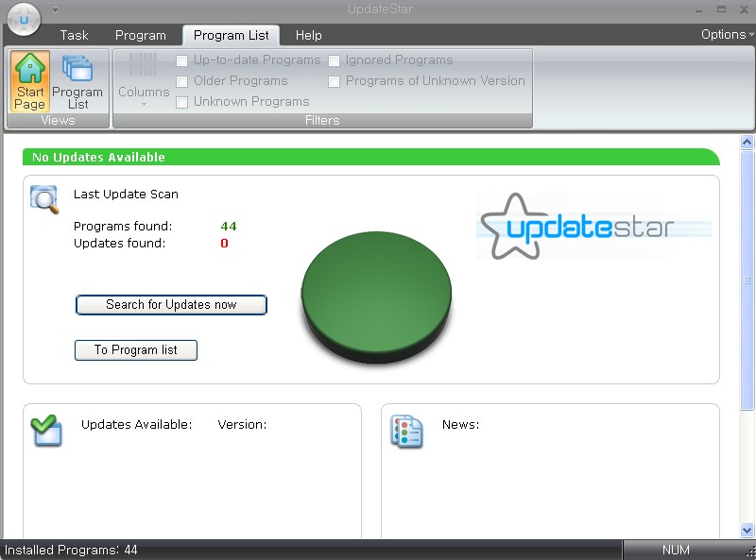Minimize the UpdateStar window

click(x=698, y=9)
